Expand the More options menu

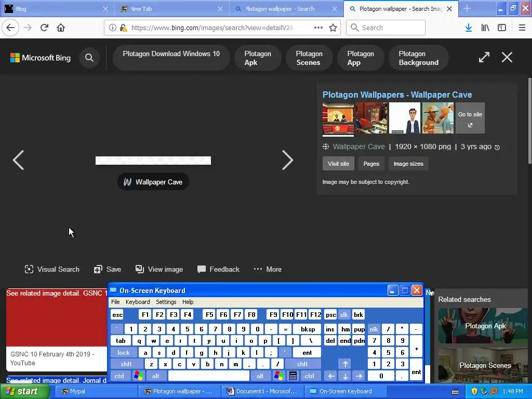point(268,270)
